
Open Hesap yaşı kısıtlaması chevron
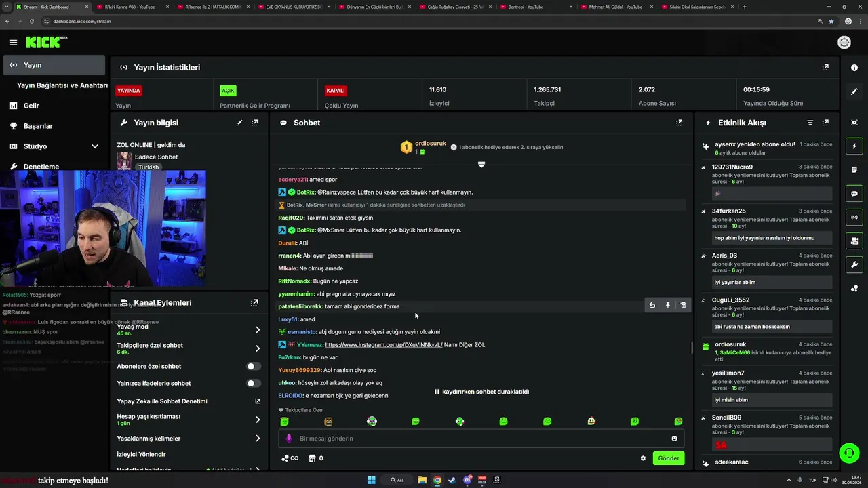pos(258,420)
